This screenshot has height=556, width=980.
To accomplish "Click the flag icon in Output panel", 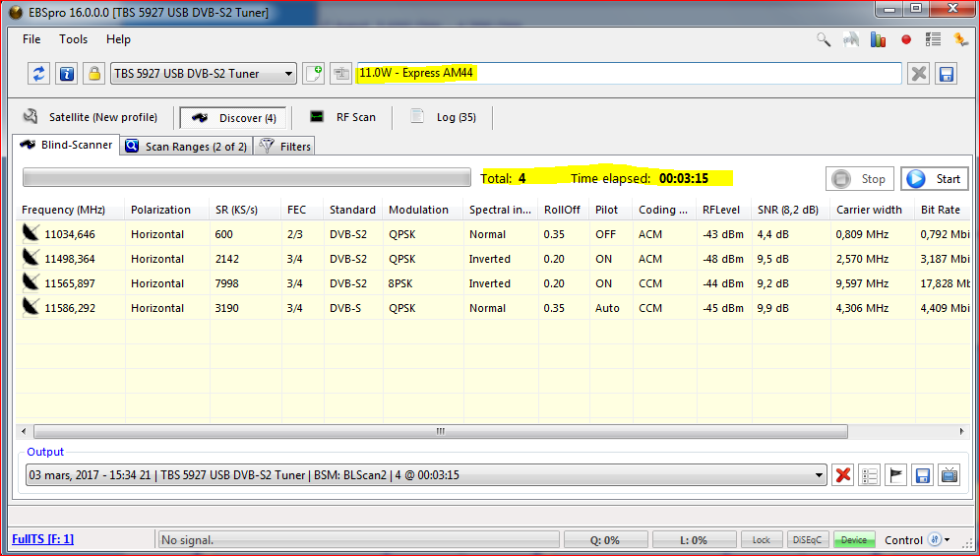I will tap(895, 475).
